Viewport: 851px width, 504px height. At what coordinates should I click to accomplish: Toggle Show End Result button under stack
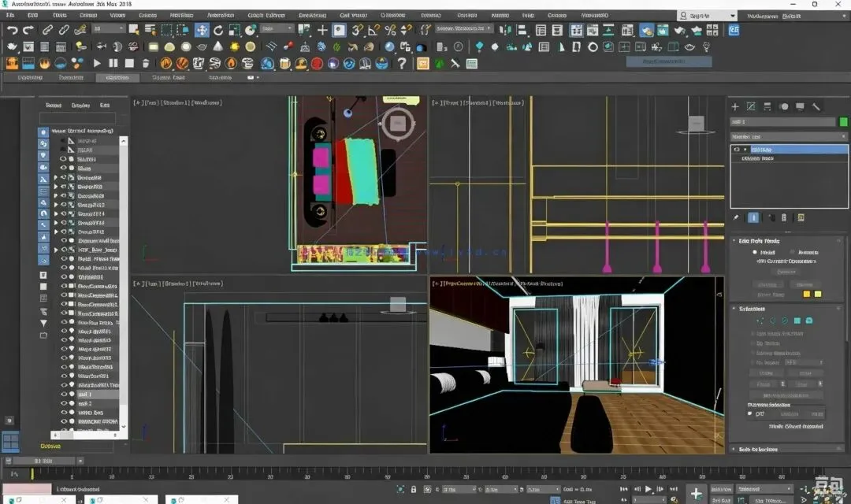click(x=753, y=217)
